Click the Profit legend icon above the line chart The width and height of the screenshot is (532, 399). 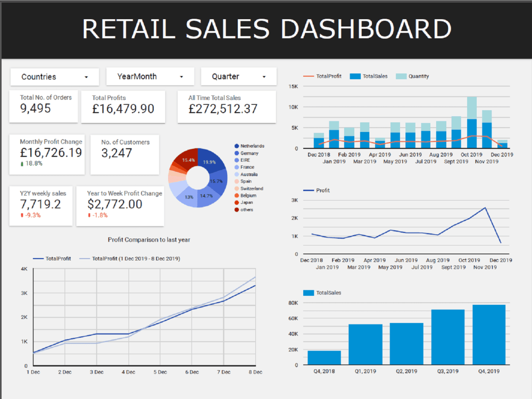pos(307,190)
